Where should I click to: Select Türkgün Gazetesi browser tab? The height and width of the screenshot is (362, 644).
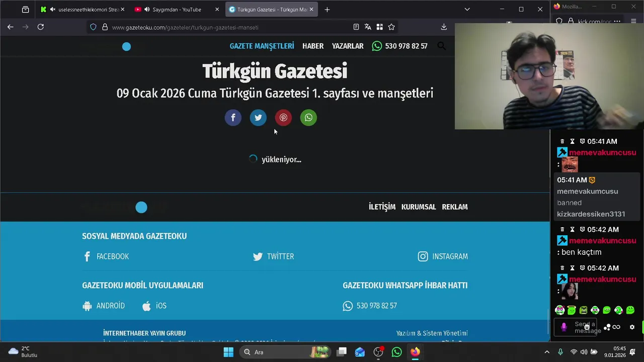click(x=272, y=10)
